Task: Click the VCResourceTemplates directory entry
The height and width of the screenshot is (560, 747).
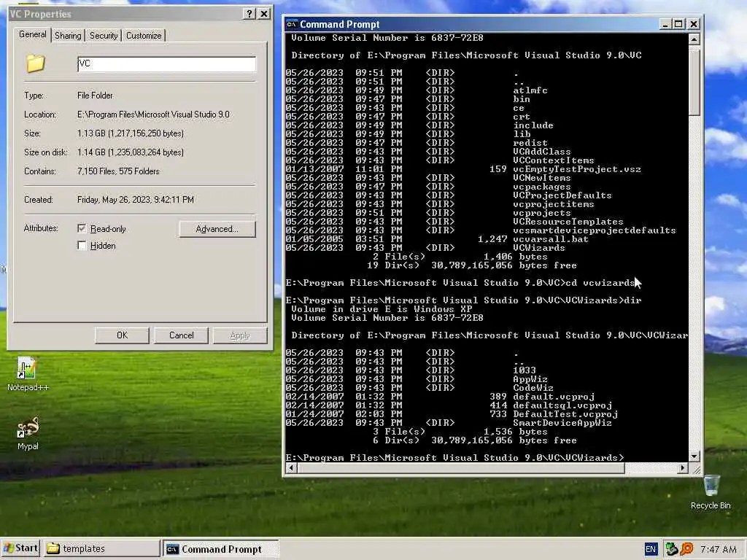Action: [568, 222]
